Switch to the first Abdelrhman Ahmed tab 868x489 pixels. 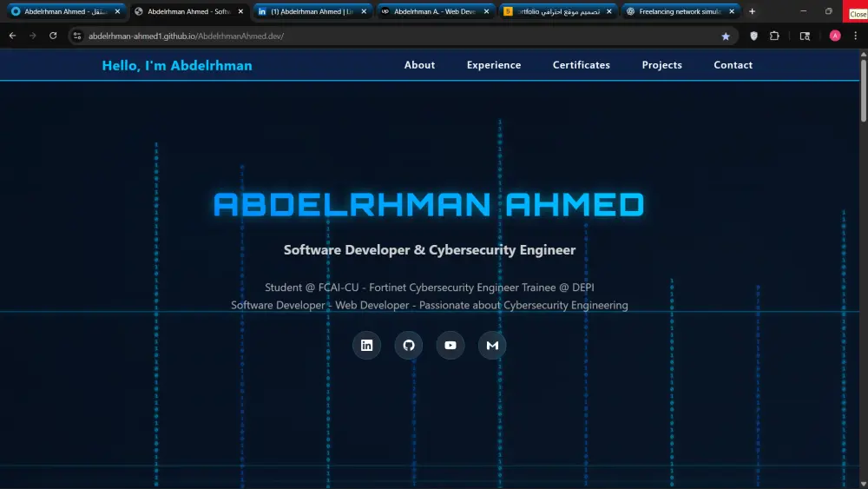coord(65,11)
